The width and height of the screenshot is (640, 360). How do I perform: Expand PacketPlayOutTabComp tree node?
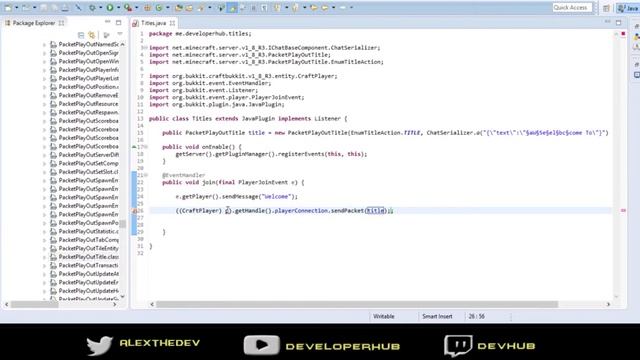pyautogui.click(x=44, y=240)
